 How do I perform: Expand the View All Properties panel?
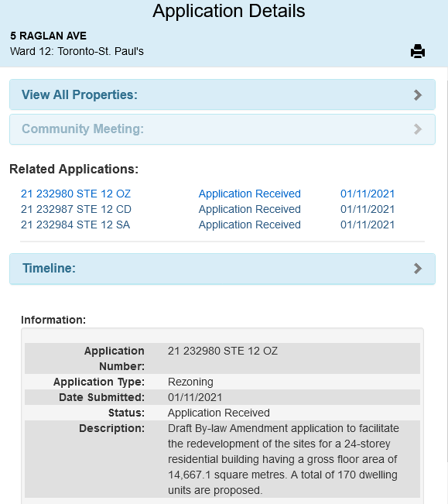tap(222, 94)
